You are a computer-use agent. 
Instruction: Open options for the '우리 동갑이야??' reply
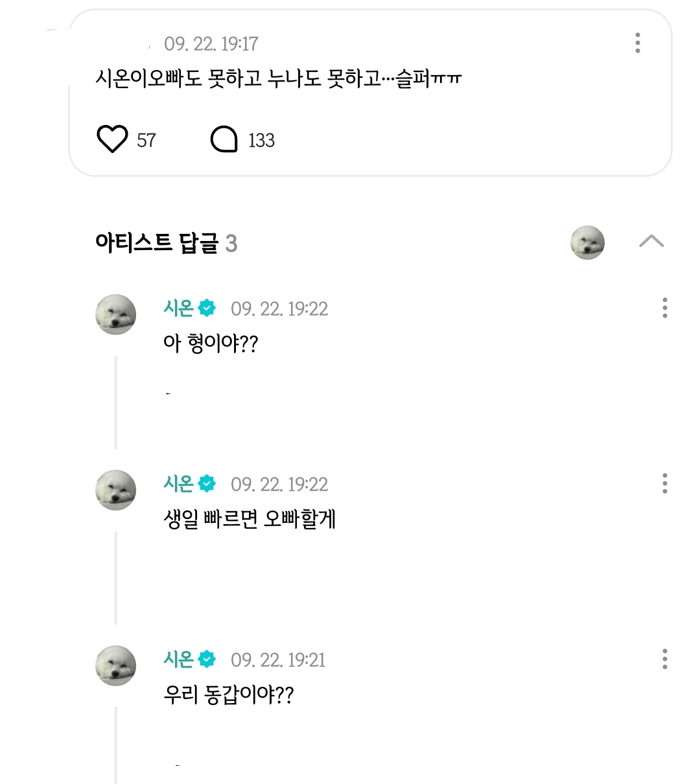click(x=664, y=659)
